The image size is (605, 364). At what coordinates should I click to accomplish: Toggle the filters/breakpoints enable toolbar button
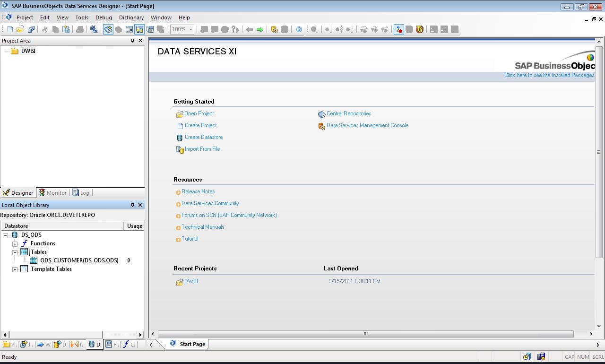[399, 29]
